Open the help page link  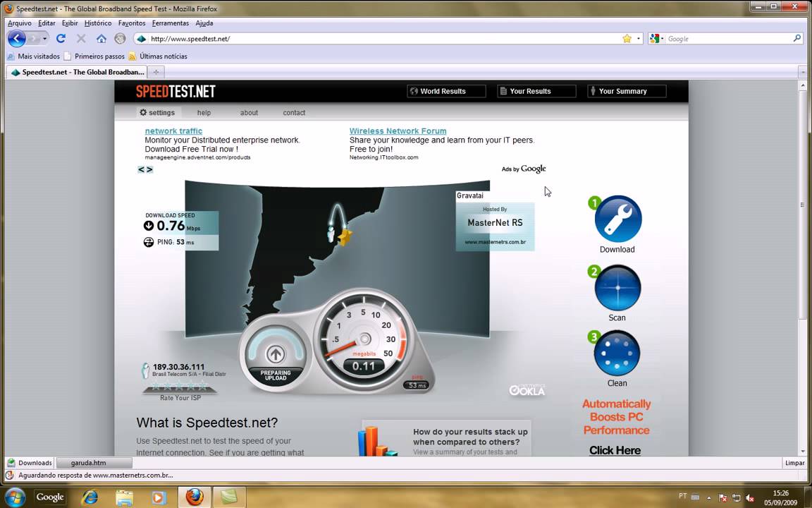pyautogui.click(x=204, y=112)
